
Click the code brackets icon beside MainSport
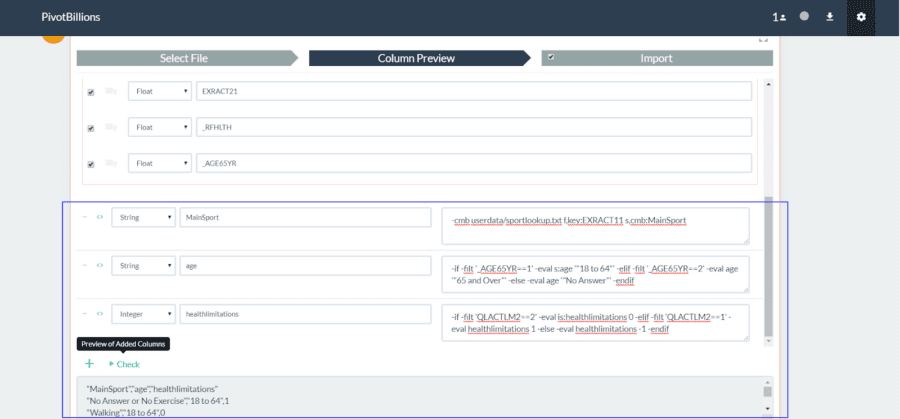[100, 218]
